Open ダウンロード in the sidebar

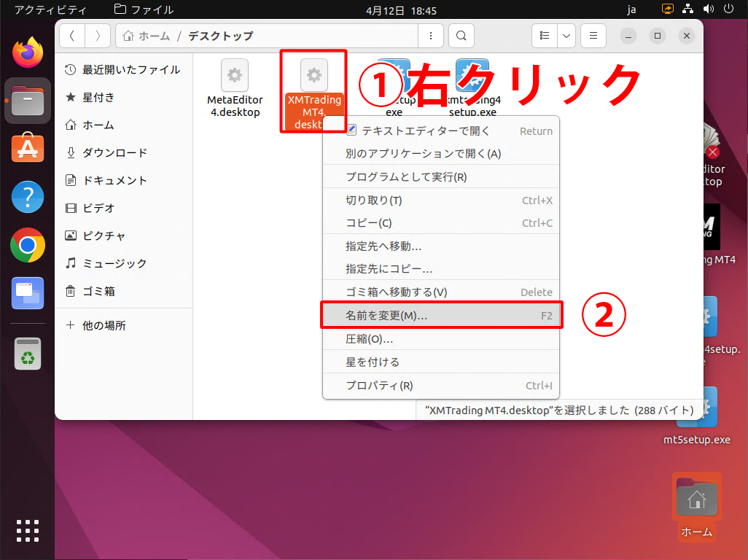[114, 152]
